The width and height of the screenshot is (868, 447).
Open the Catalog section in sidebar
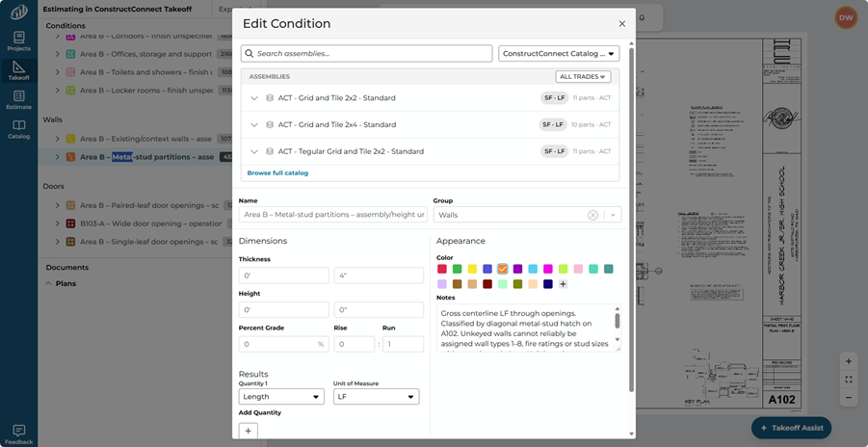point(19,130)
